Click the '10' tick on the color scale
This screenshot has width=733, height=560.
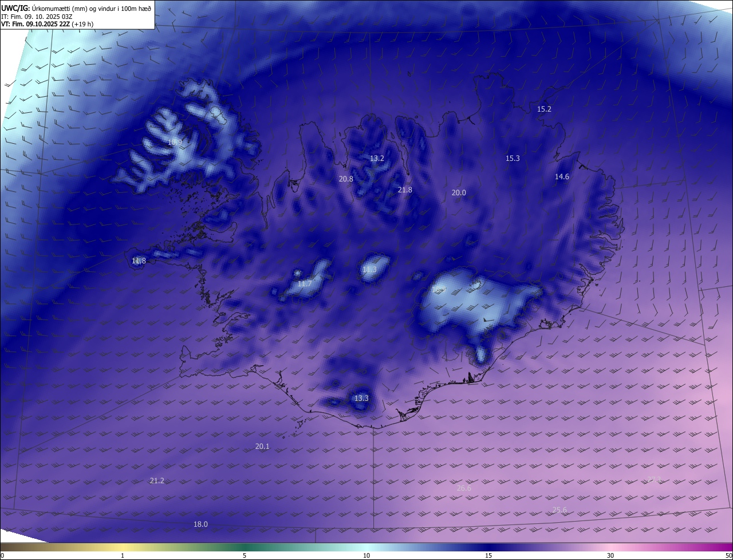pos(366,555)
